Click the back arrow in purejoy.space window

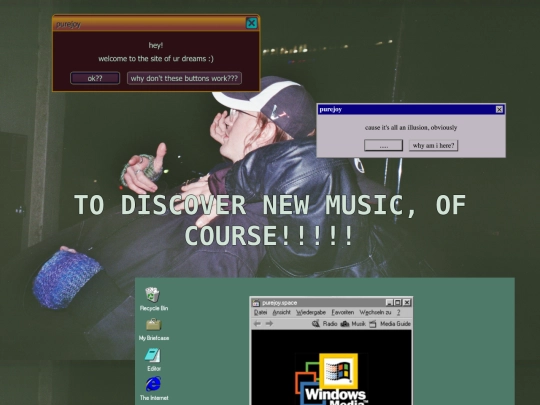coord(257,323)
